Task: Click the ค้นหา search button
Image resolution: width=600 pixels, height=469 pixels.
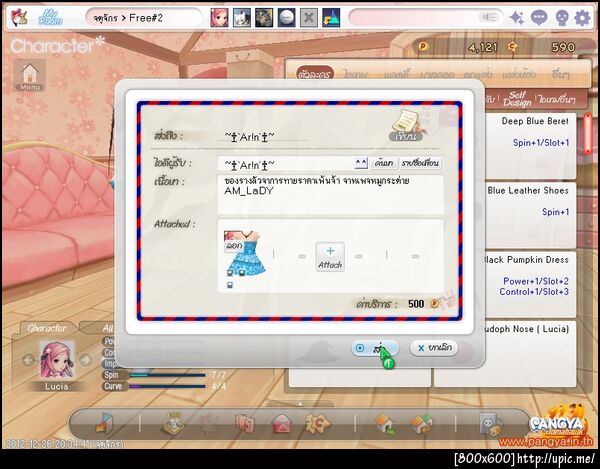Action: (384, 163)
